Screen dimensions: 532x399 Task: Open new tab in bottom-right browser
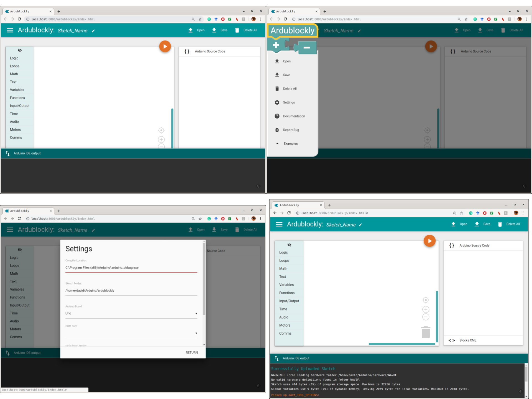click(329, 205)
